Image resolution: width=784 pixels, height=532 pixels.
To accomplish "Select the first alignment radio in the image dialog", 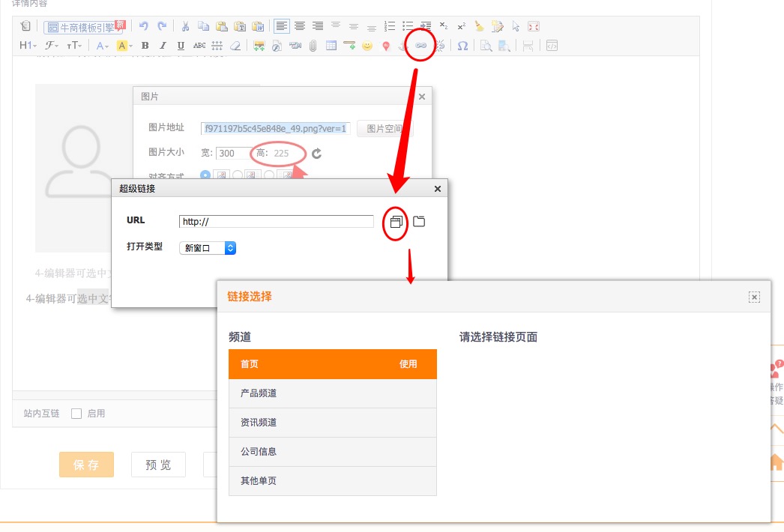I will pos(205,175).
